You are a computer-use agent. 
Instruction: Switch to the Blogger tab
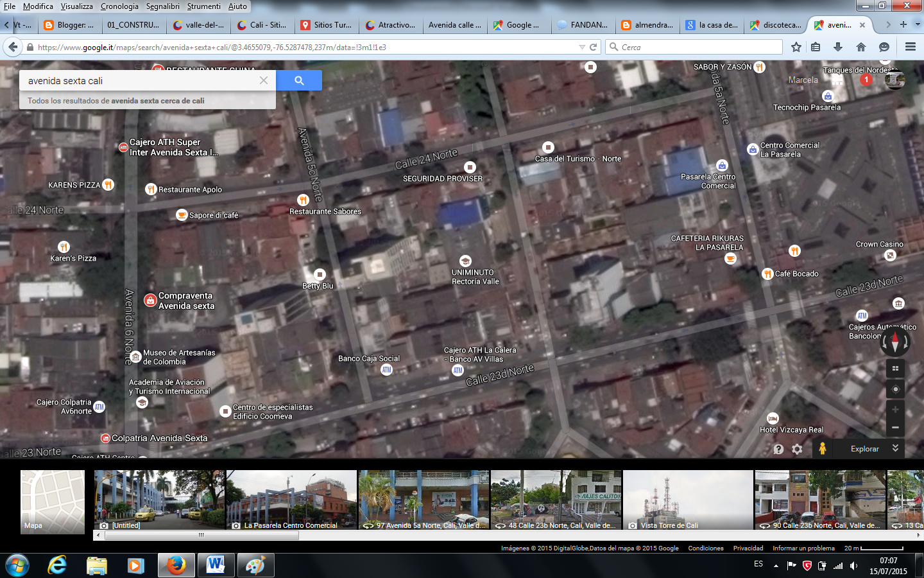[69, 25]
